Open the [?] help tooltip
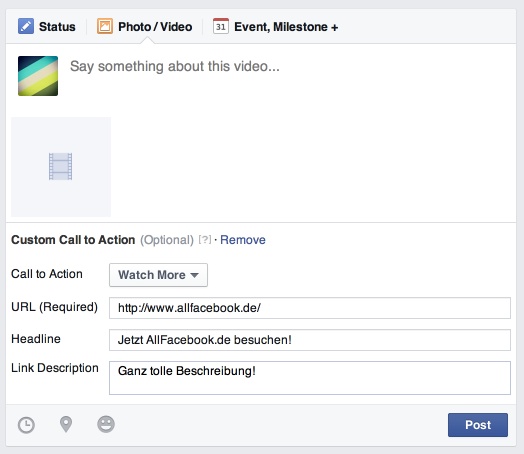Screen dimensions: 524x454 tap(205, 240)
